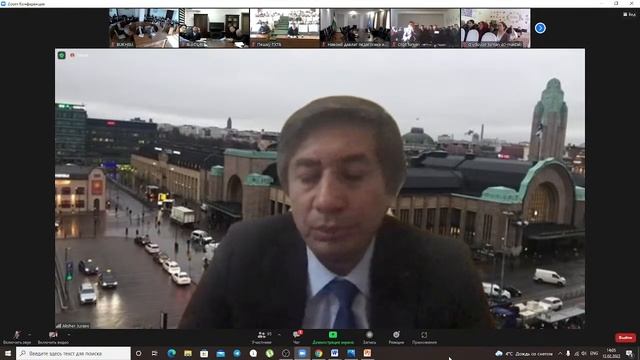Open Microsoft Word from taskbar
This screenshot has height=360, width=640.
point(335,353)
